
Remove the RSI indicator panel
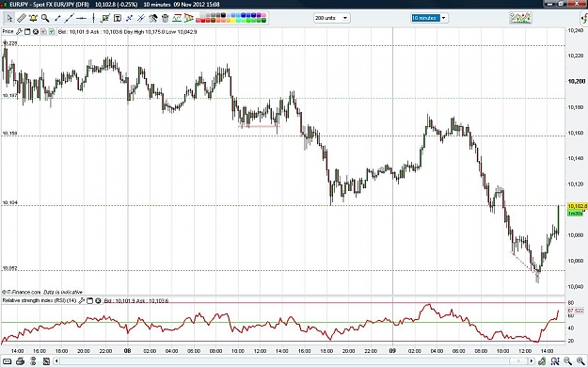click(98, 301)
